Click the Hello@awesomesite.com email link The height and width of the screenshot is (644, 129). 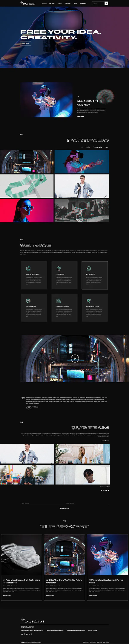point(76,630)
